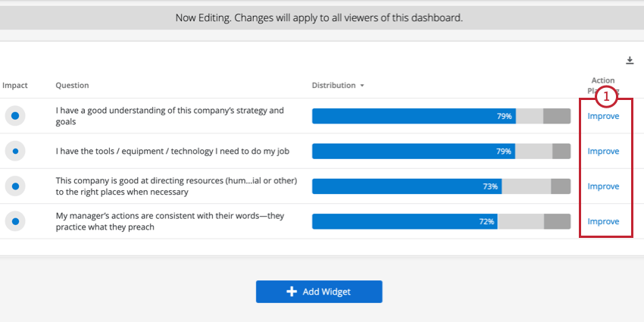Click the 79% bar for strategy question

413,116
